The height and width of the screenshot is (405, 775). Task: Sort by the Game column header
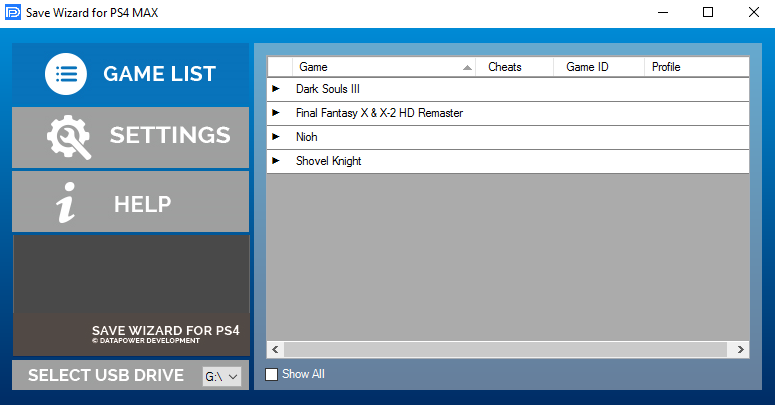pos(384,67)
